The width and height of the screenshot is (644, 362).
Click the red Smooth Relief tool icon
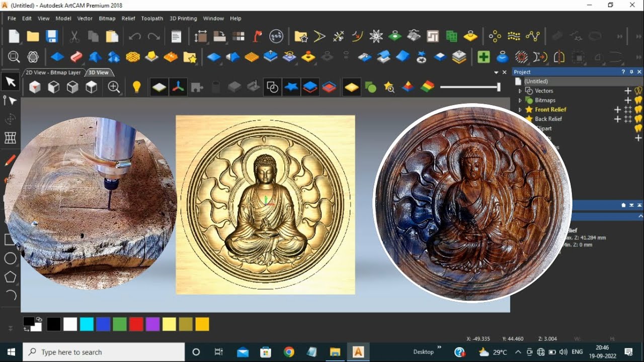click(x=76, y=57)
